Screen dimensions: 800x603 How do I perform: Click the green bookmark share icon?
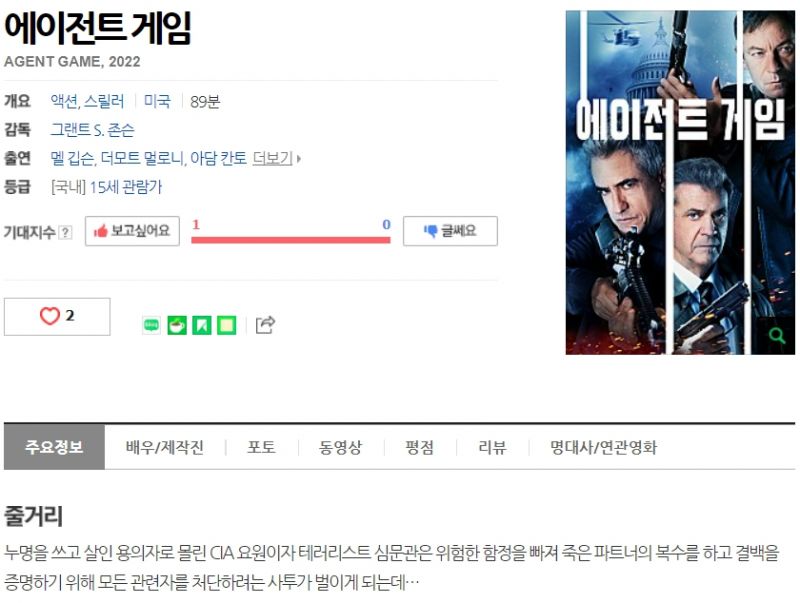[202, 325]
